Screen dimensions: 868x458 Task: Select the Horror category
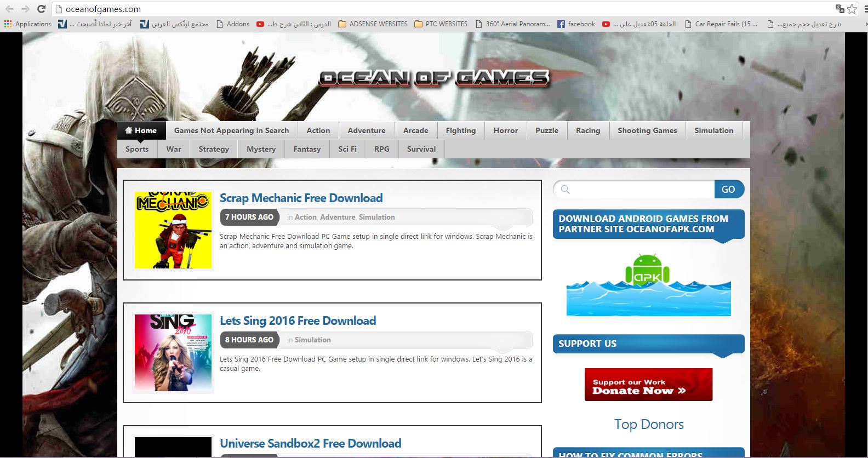(506, 130)
